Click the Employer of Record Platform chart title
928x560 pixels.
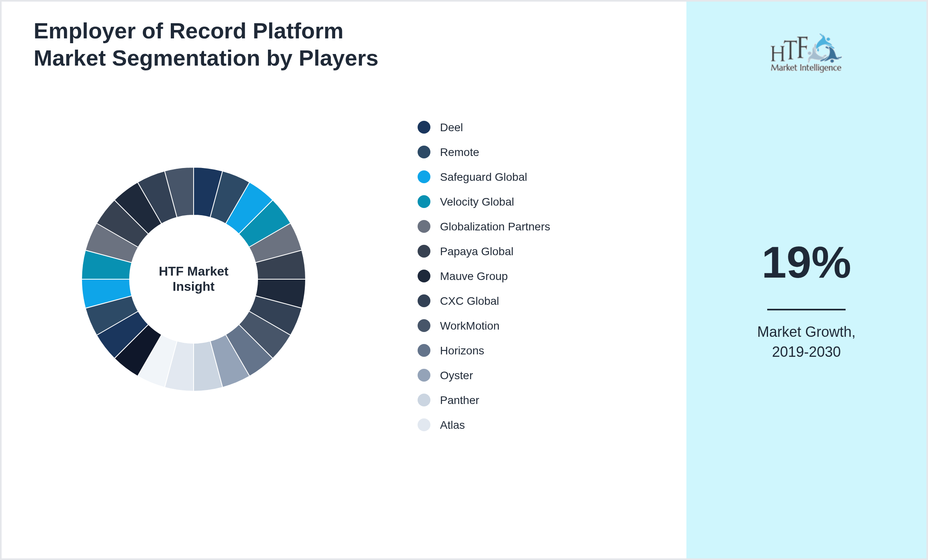[206, 44]
